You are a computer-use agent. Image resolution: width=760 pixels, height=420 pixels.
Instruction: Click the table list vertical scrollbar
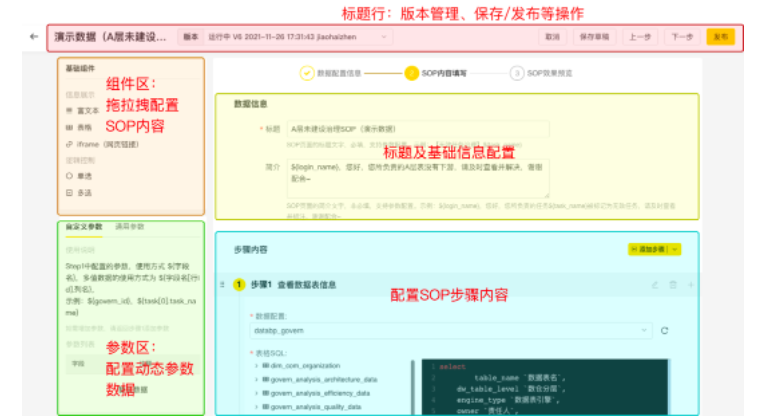(x=413, y=388)
